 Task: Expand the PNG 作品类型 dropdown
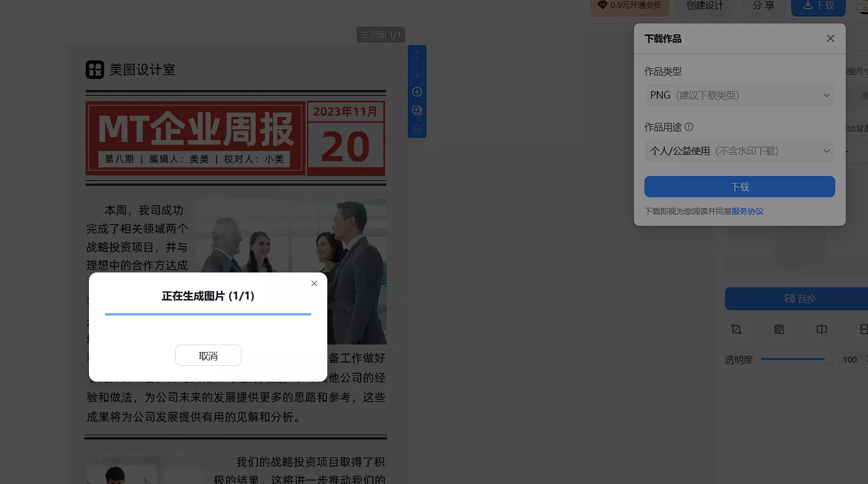pyautogui.click(x=739, y=95)
